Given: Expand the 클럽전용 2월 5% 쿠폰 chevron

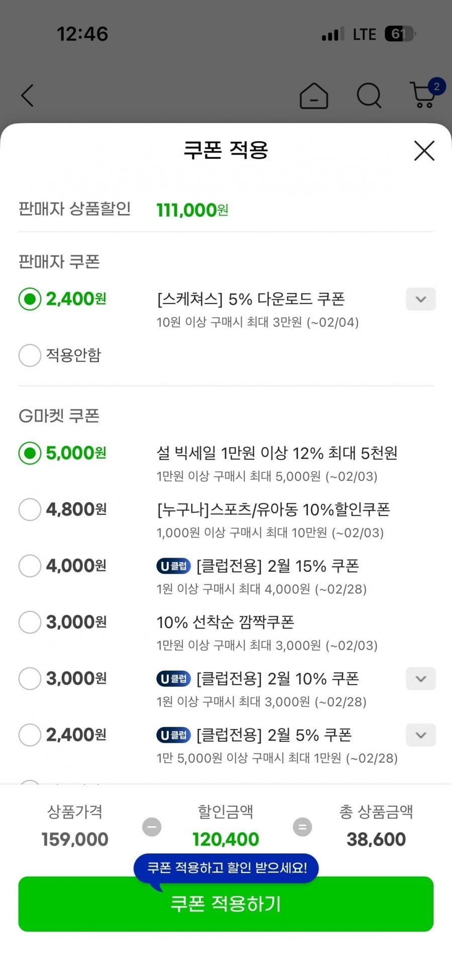Looking at the screenshot, I should [420, 735].
